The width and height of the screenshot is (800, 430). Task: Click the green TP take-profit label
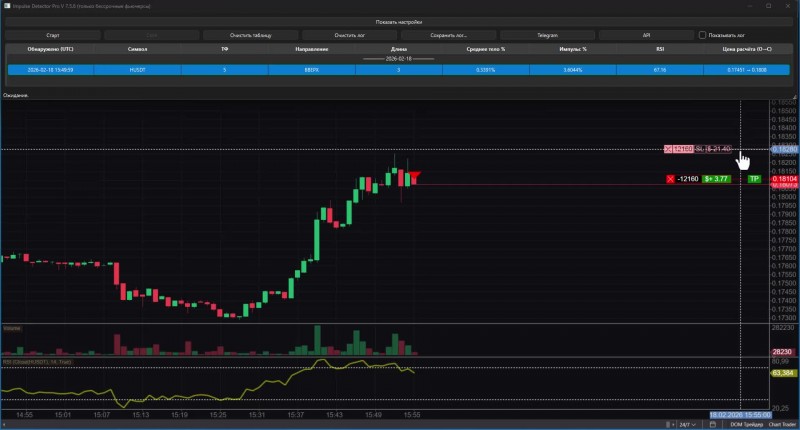pyautogui.click(x=754, y=179)
